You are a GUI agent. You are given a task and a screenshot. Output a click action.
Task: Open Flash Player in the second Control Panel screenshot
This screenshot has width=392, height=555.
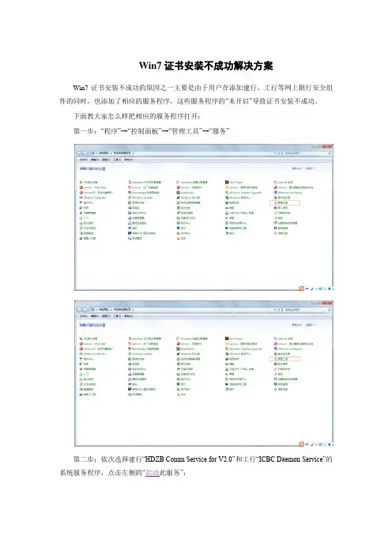click(234, 338)
